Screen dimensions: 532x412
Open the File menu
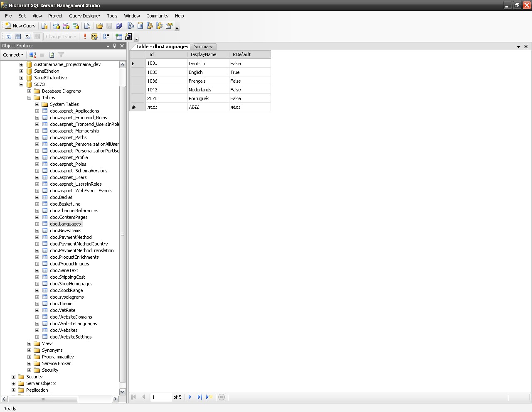click(8, 16)
